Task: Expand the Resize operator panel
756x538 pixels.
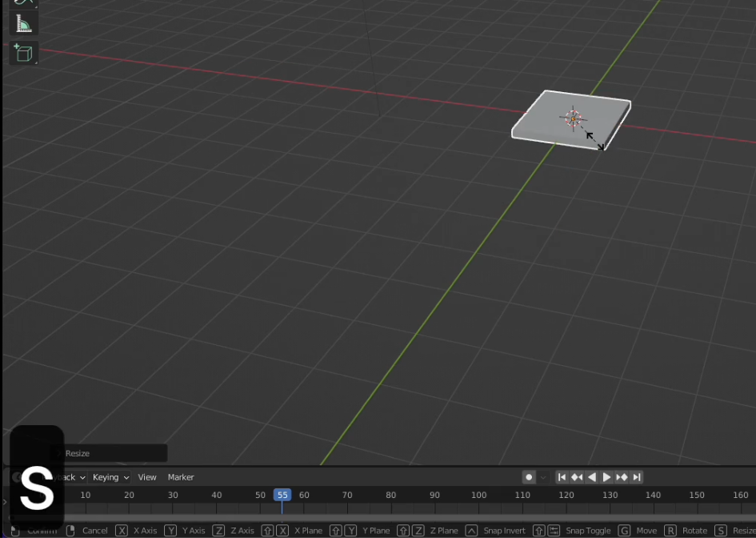Action: coord(109,453)
